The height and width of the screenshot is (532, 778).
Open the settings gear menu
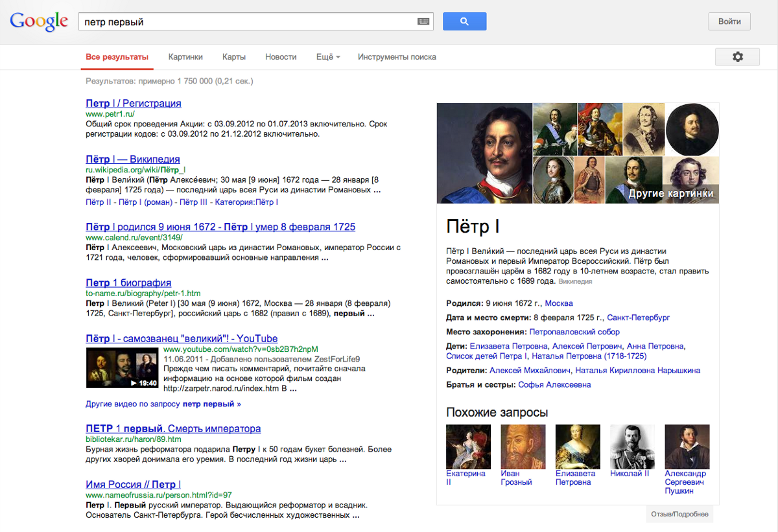[x=737, y=57]
